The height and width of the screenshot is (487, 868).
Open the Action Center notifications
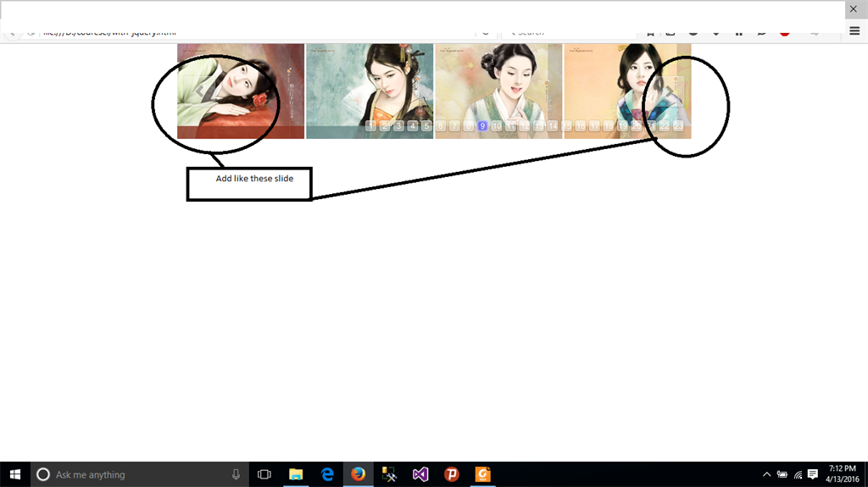pos(813,474)
